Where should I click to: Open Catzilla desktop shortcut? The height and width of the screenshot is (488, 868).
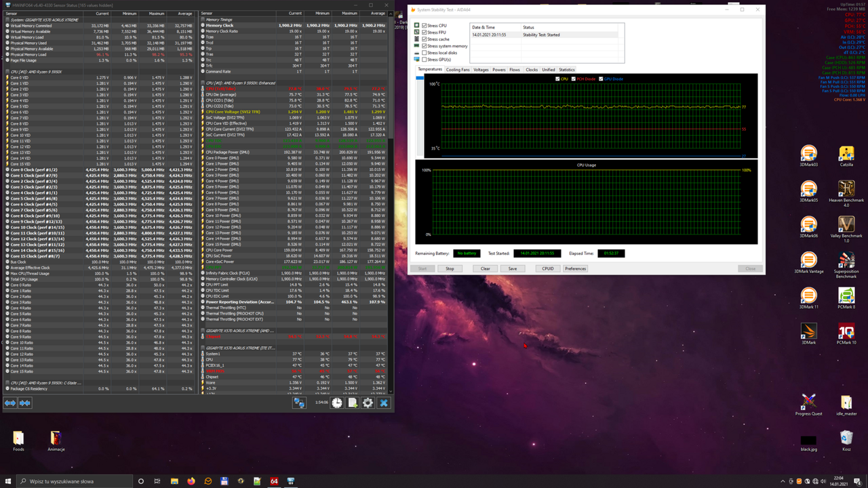846,156
